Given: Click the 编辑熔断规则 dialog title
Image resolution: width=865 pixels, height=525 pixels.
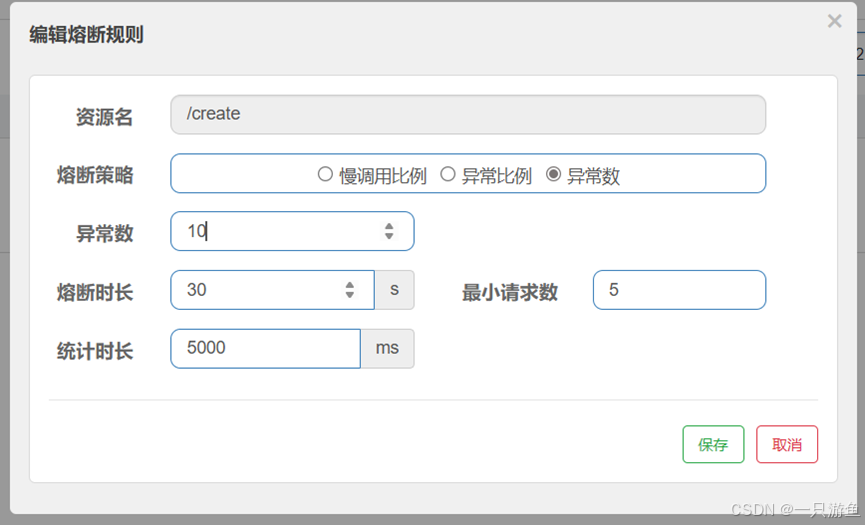Looking at the screenshot, I should 87,35.
